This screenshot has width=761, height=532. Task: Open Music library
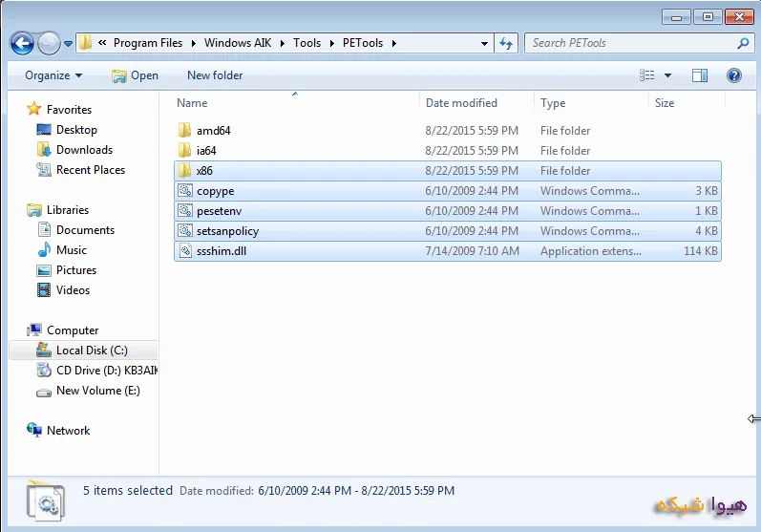(72, 250)
